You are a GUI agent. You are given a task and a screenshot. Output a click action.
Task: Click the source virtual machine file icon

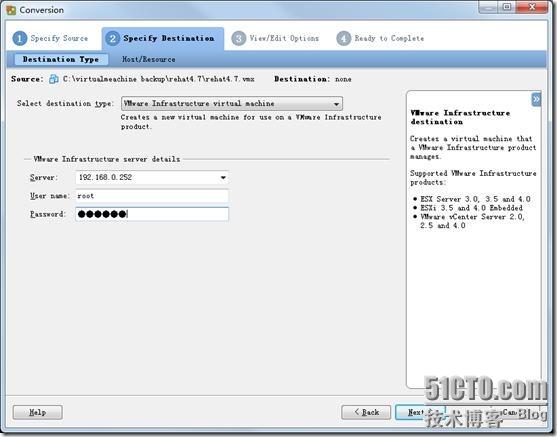point(54,79)
